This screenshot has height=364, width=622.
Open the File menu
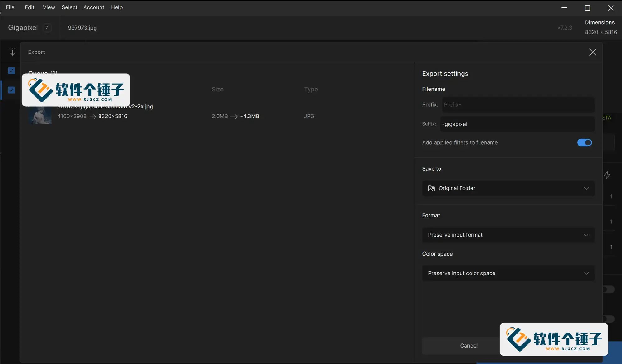pyautogui.click(x=10, y=7)
